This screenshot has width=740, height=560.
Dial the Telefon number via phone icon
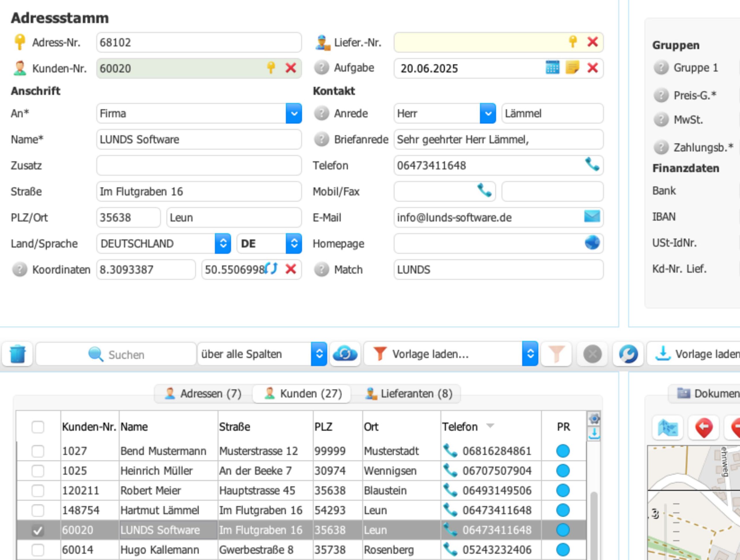click(x=592, y=164)
